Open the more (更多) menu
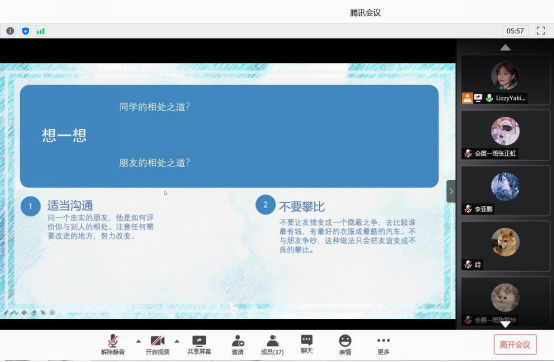The height and width of the screenshot is (362, 554). [x=383, y=345]
